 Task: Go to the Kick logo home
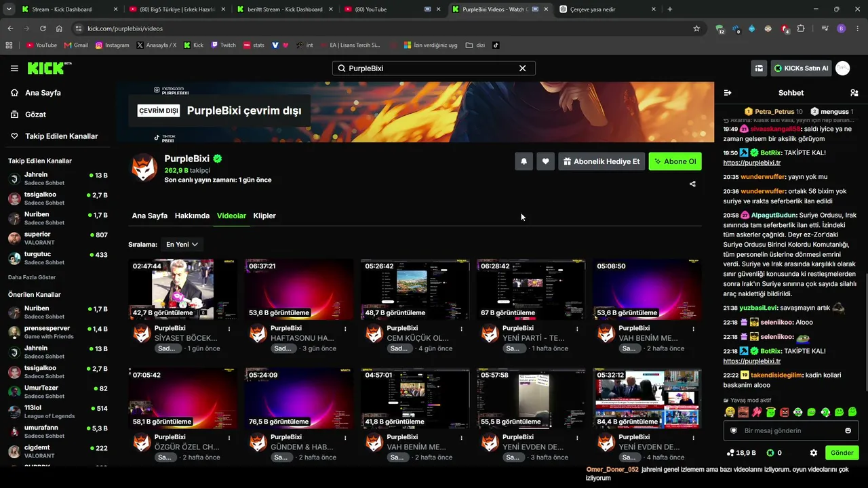coord(49,68)
